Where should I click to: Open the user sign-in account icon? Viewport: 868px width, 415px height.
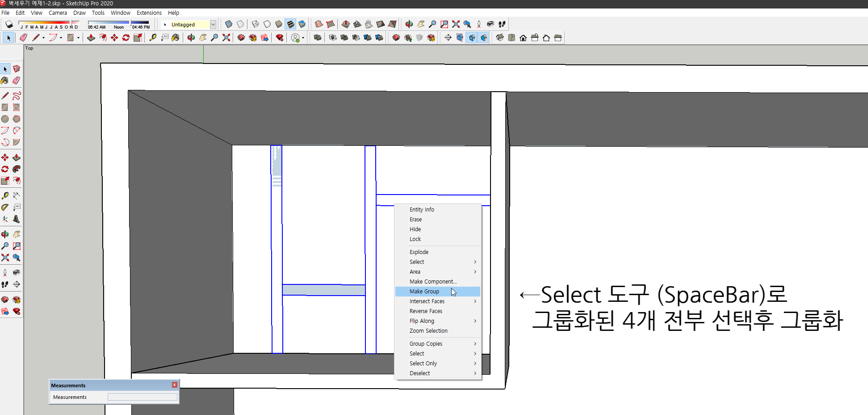point(295,38)
